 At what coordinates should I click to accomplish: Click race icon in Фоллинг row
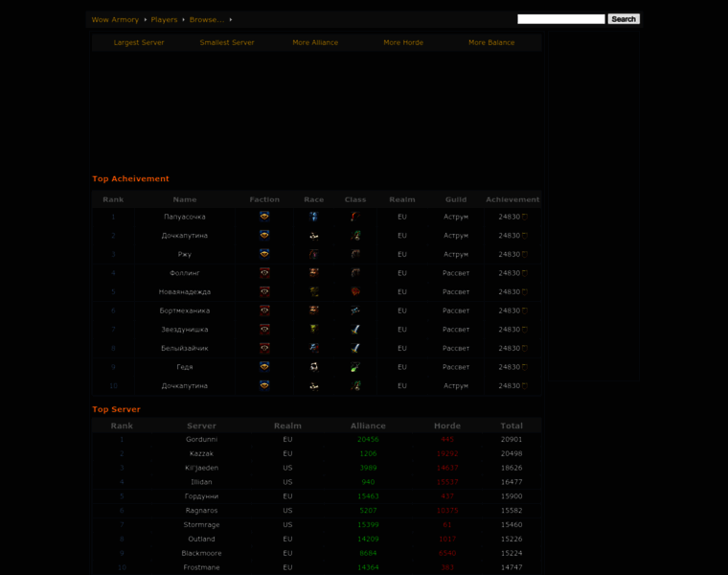[314, 273]
